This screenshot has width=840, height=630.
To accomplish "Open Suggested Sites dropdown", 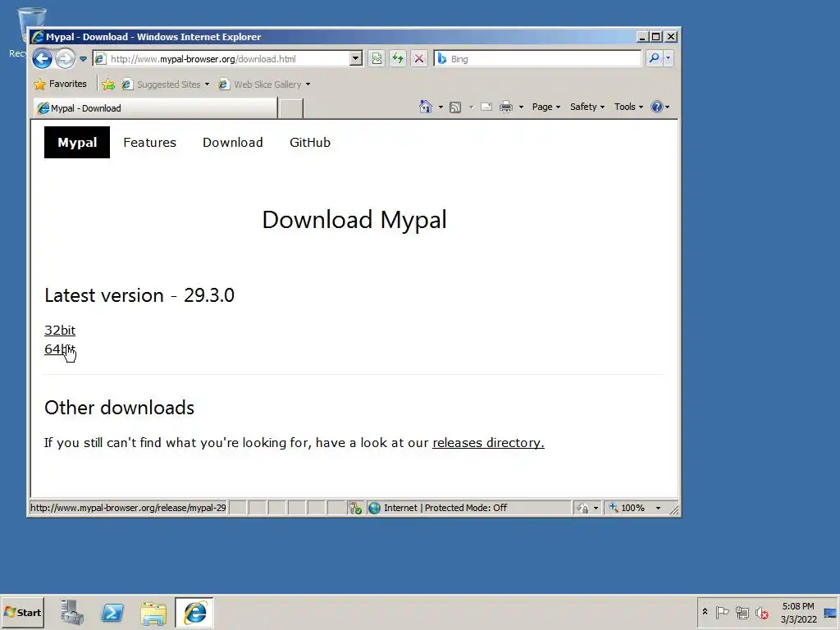I will 166,84.
